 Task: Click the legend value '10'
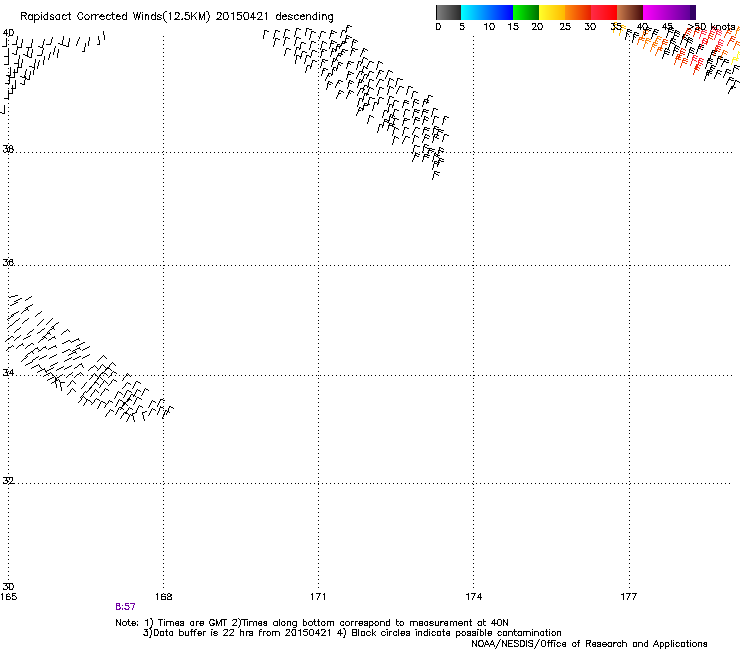(x=489, y=27)
